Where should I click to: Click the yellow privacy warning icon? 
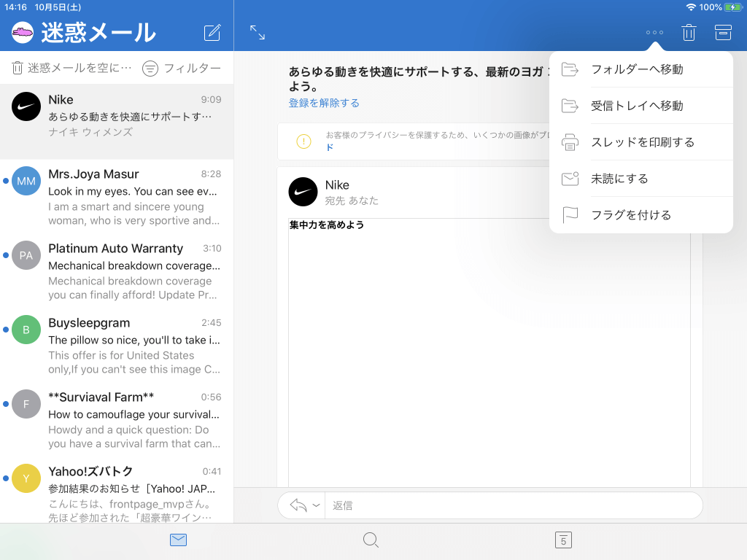pyautogui.click(x=303, y=141)
